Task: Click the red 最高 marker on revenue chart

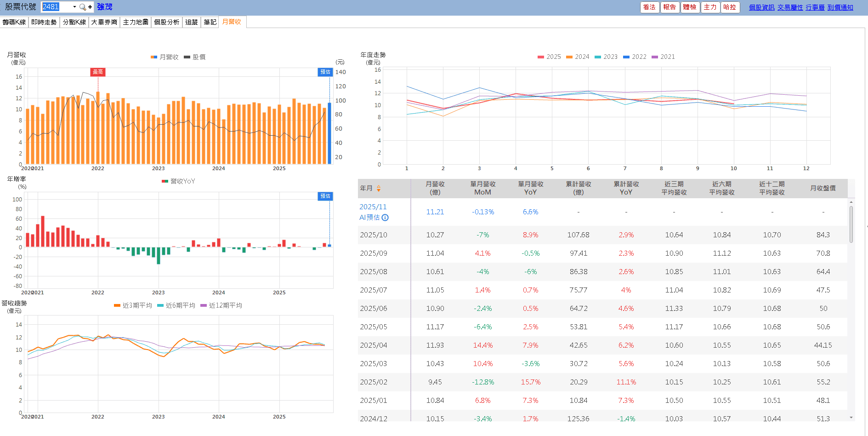Action: pos(98,72)
